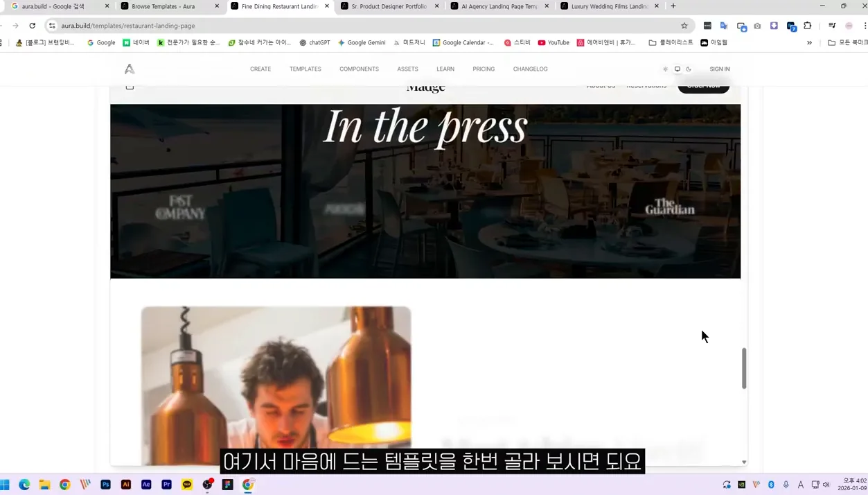This screenshot has width=868, height=495.
Task: Switch to light theme sun icon
Action: point(665,69)
